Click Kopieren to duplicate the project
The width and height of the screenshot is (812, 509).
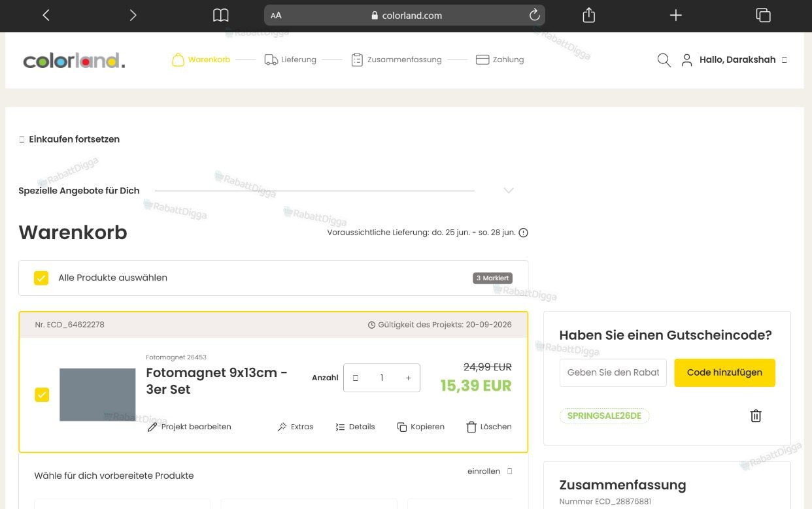point(420,427)
